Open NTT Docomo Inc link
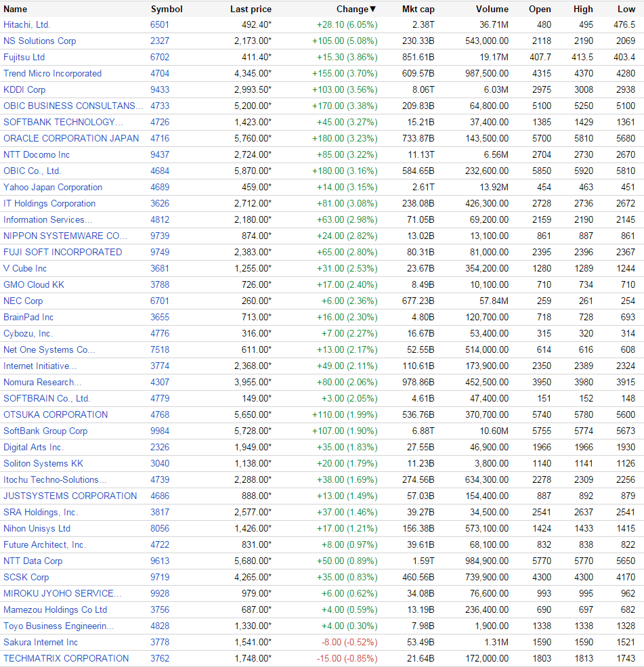The height and width of the screenshot is (667, 644). [x=37, y=154]
